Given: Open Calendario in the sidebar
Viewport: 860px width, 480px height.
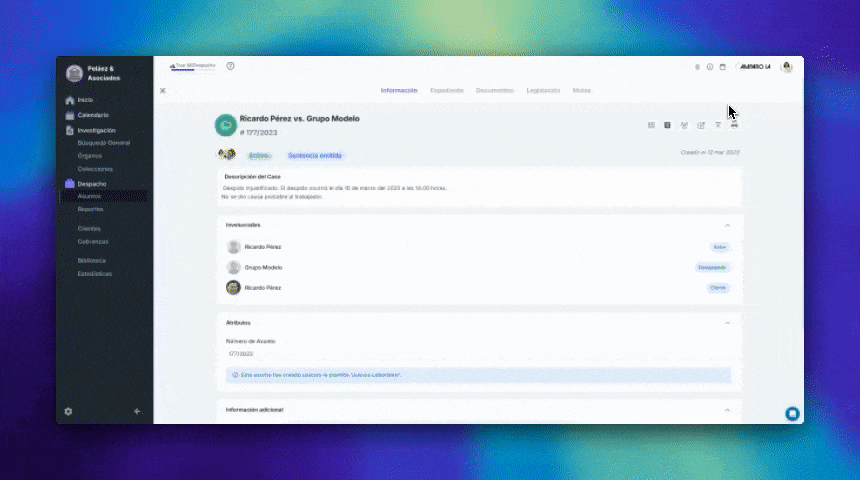Looking at the screenshot, I should point(93,115).
